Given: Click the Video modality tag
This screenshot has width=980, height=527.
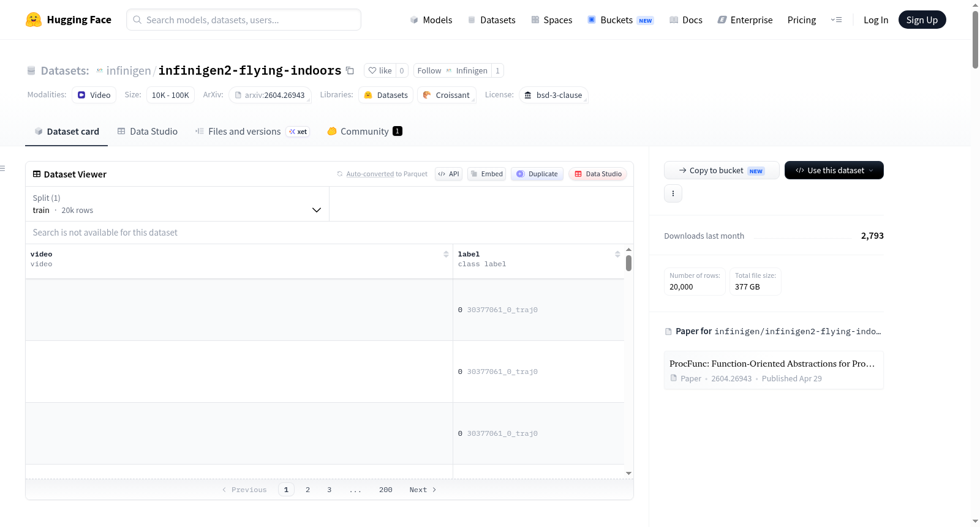Looking at the screenshot, I should click(x=94, y=95).
